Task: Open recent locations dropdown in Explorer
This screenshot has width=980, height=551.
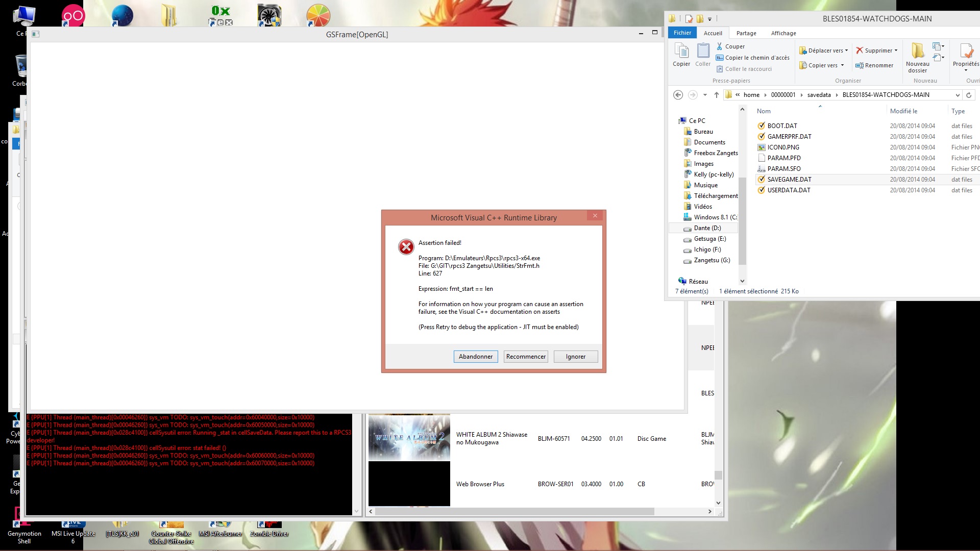Action: 705,95
